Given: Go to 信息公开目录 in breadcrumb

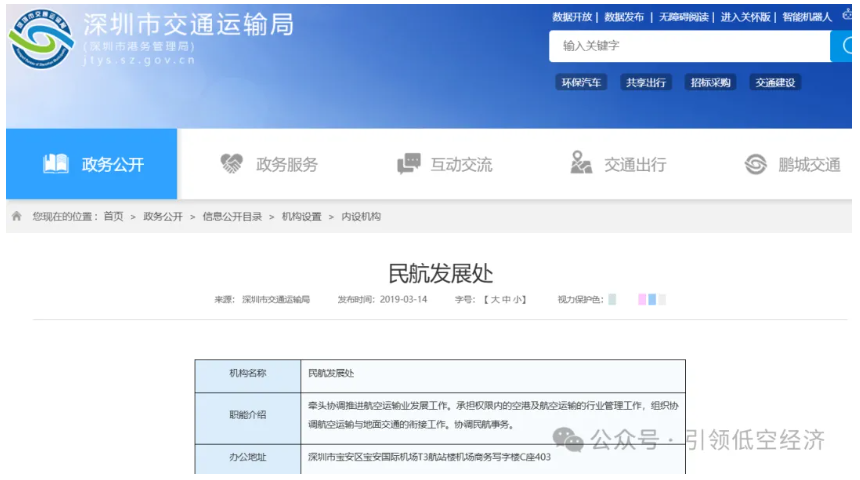Looking at the screenshot, I should (x=232, y=216).
